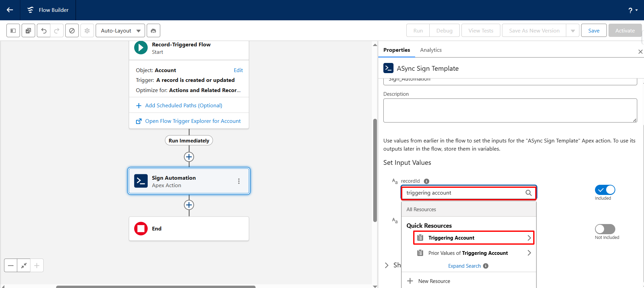The image size is (644, 288).
Task: Switch to the Analytics tab
Action: point(431,50)
